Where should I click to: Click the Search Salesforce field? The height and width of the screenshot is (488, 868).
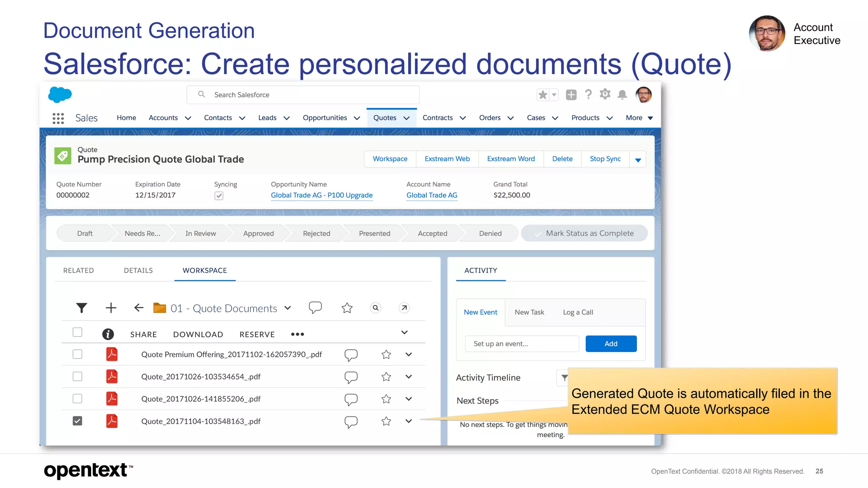[x=303, y=95]
